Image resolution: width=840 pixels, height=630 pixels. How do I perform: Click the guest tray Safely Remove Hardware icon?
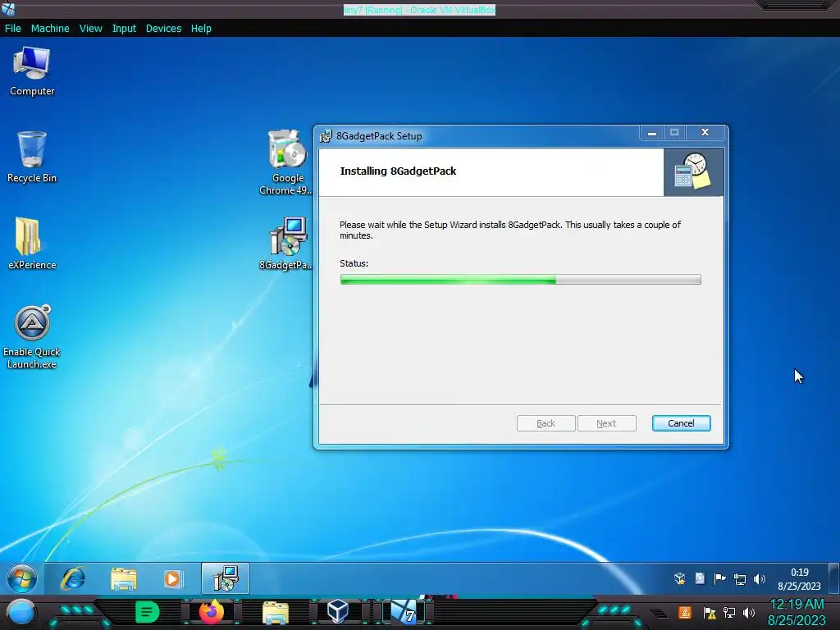click(x=680, y=578)
